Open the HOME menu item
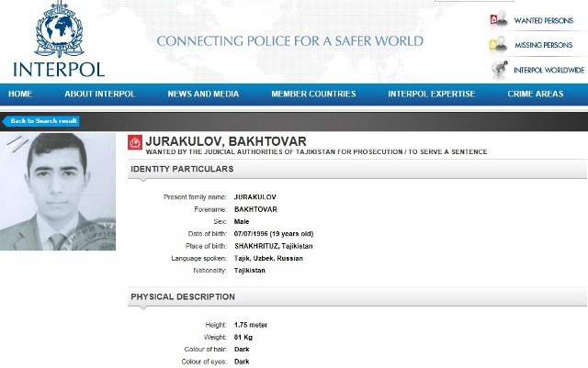Screen dimensions: 588x368 click(x=20, y=94)
